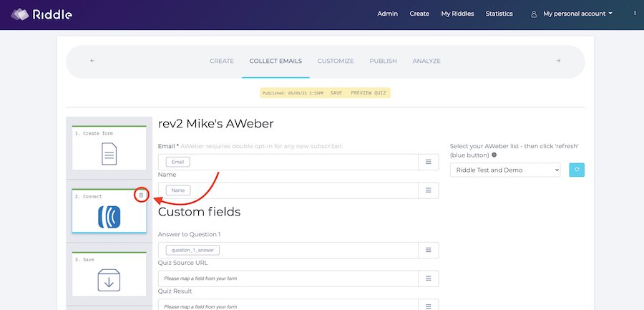The image size is (644, 310).
Task: Click the info icon next to the AWeber list label
Action: [494, 155]
